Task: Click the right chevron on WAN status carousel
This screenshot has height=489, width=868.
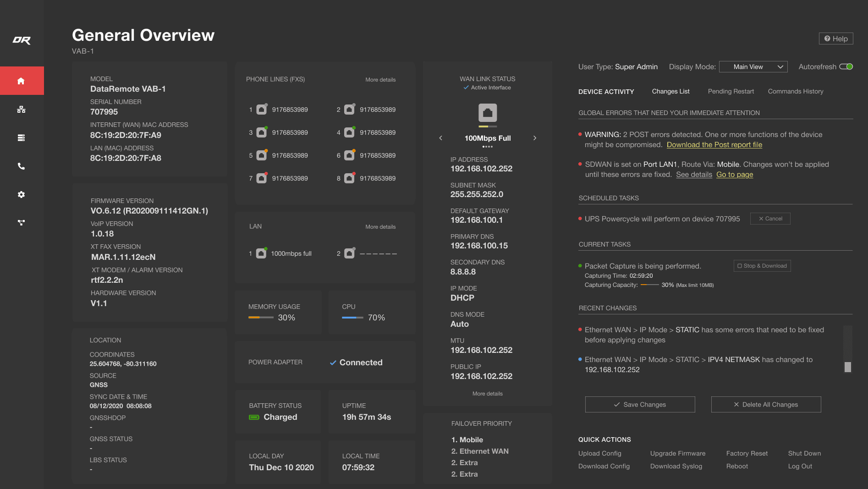Action: (x=534, y=137)
